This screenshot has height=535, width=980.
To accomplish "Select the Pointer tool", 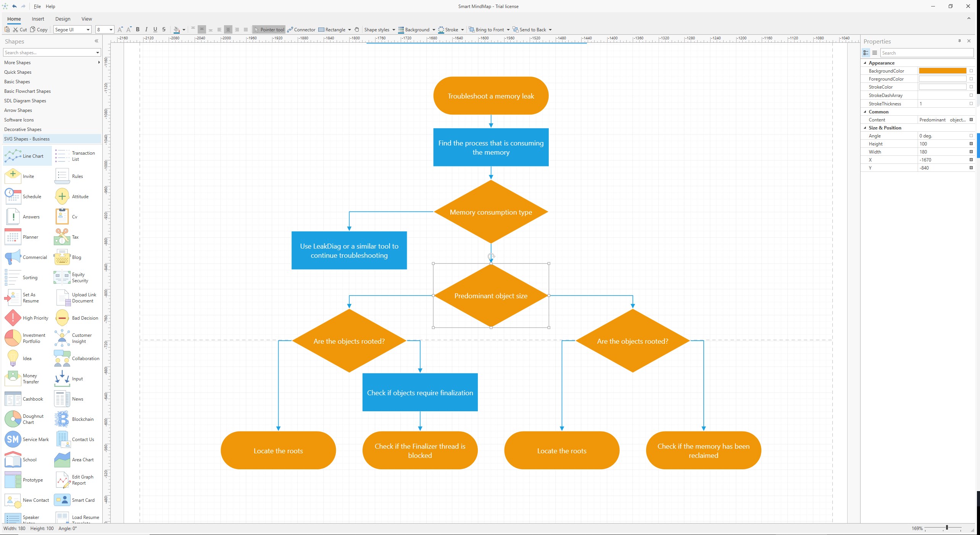I will pyautogui.click(x=269, y=29).
